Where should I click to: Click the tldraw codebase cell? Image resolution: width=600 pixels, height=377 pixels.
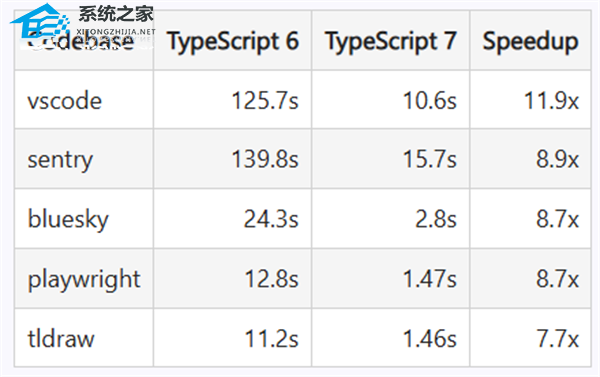click(x=84, y=338)
